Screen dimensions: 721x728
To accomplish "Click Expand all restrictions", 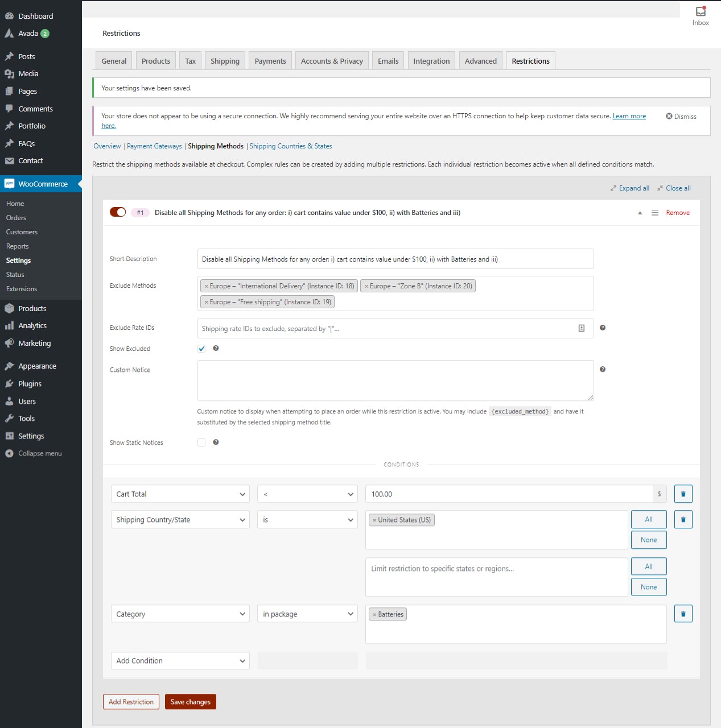I will point(630,188).
